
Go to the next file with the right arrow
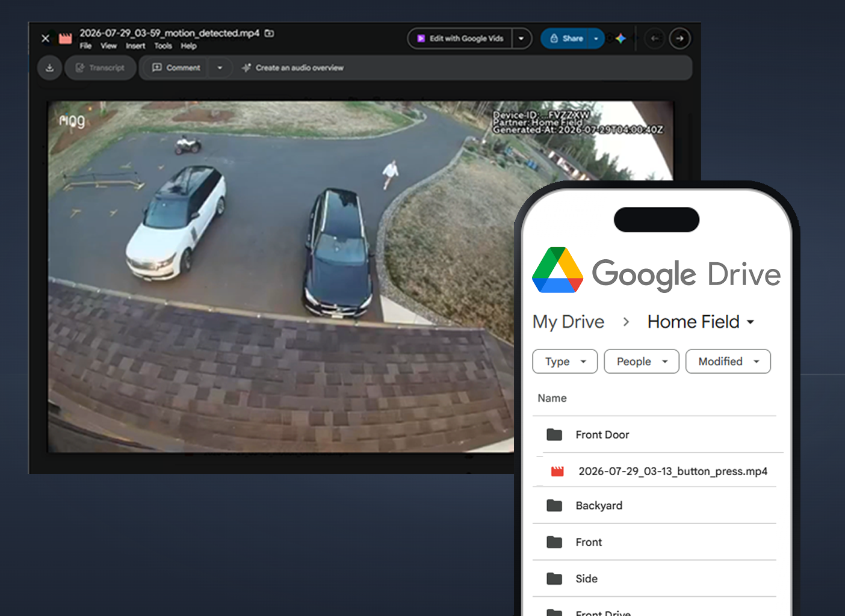click(x=679, y=38)
